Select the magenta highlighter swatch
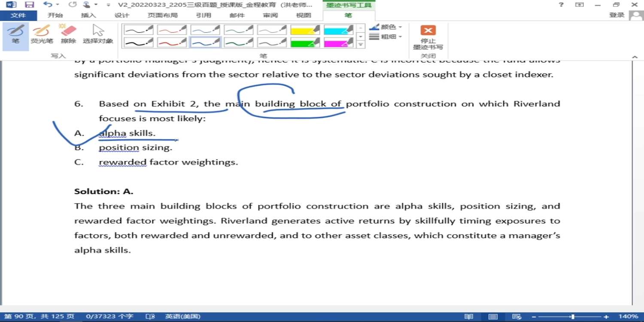The width and height of the screenshot is (644, 322). click(339, 42)
